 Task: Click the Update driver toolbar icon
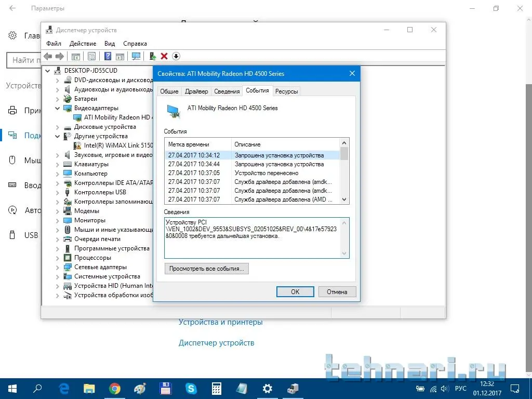pos(152,56)
